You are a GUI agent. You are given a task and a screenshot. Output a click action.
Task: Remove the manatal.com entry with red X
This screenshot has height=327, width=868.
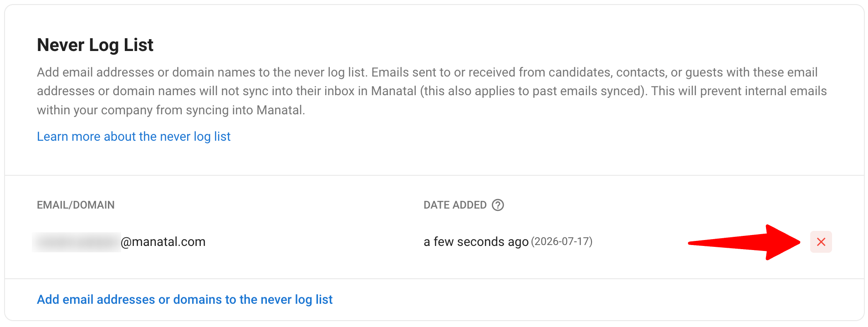pyautogui.click(x=821, y=242)
